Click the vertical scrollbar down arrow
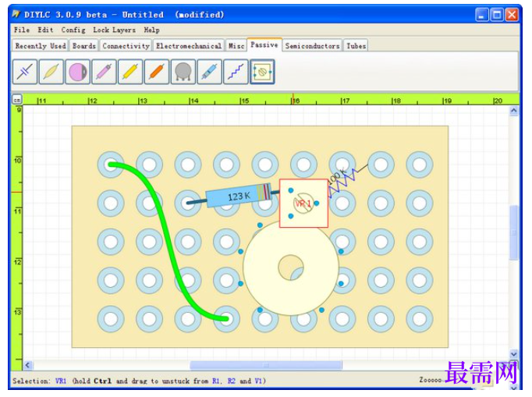 pyautogui.click(x=514, y=354)
